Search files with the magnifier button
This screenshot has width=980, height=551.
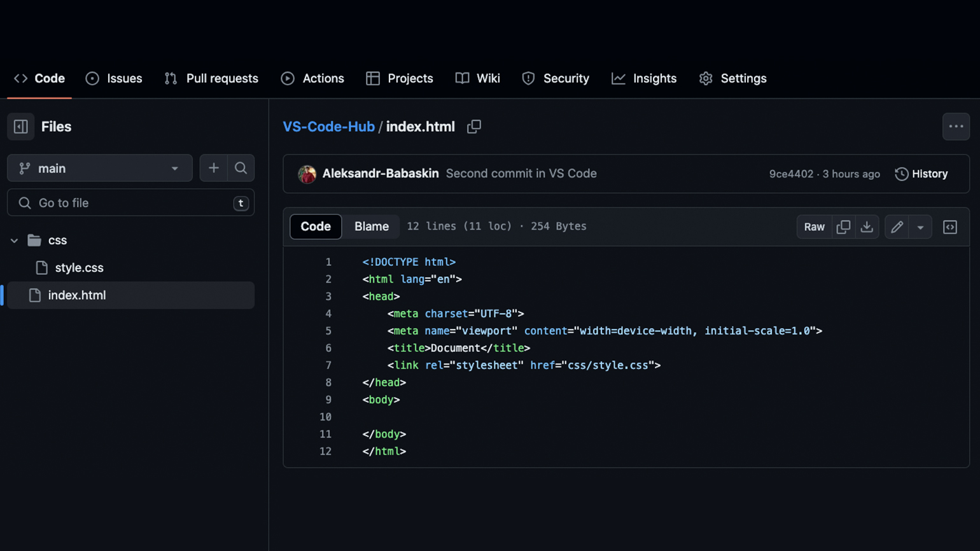[x=241, y=168]
